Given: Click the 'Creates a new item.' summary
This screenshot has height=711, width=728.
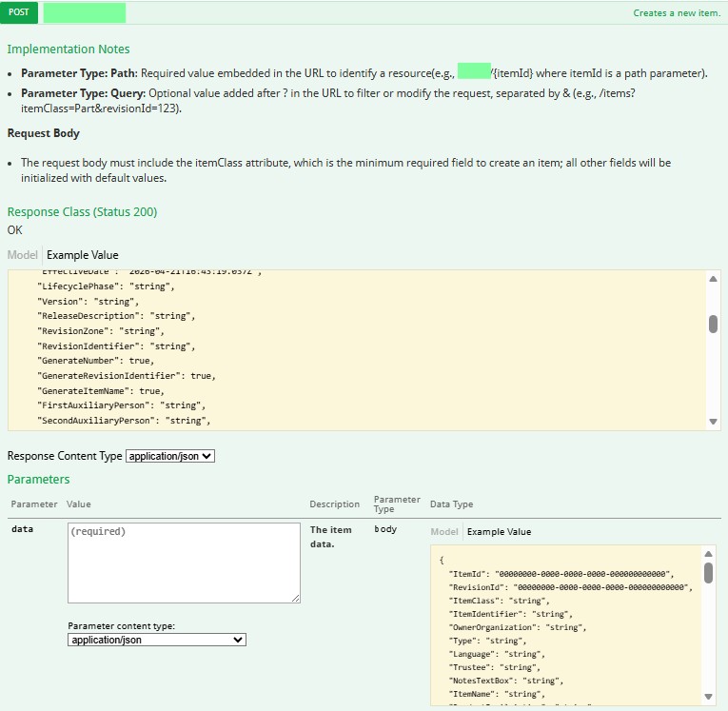Looking at the screenshot, I should tap(676, 13).
